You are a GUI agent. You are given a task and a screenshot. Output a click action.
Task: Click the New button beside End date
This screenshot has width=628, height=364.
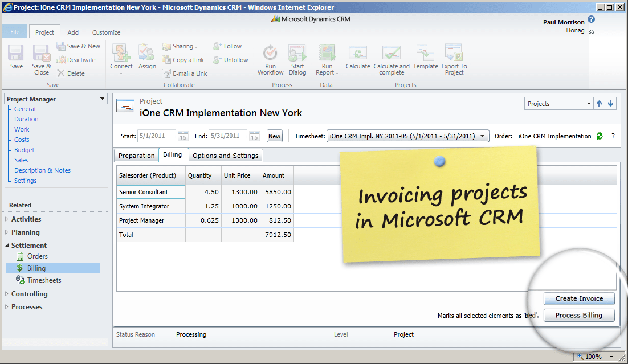(x=274, y=136)
